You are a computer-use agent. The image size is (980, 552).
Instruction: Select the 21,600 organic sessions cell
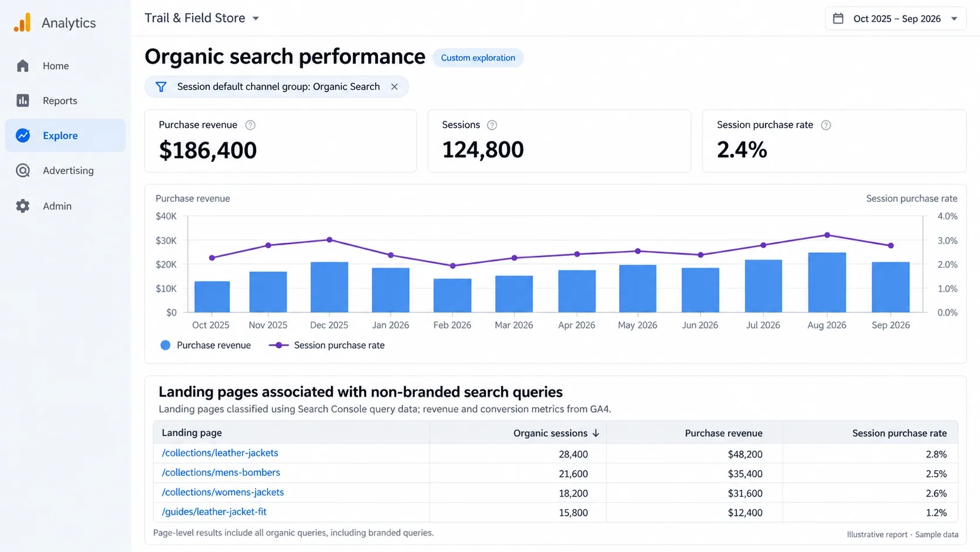tap(573, 473)
